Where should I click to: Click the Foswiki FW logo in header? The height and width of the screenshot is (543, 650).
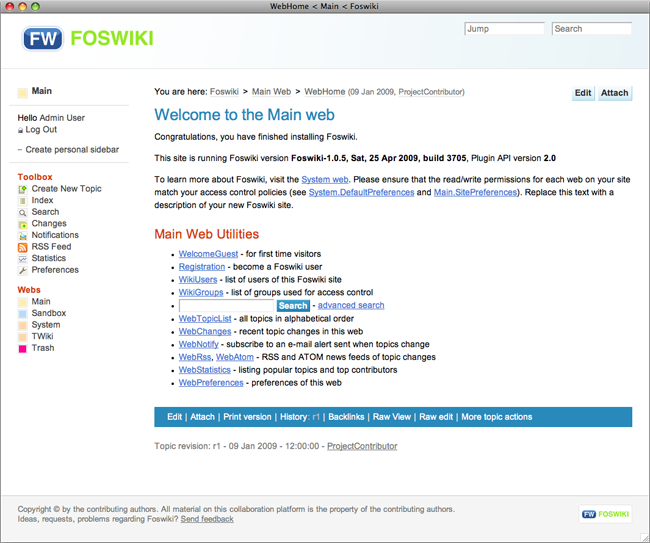pyautogui.click(x=87, y=39)
